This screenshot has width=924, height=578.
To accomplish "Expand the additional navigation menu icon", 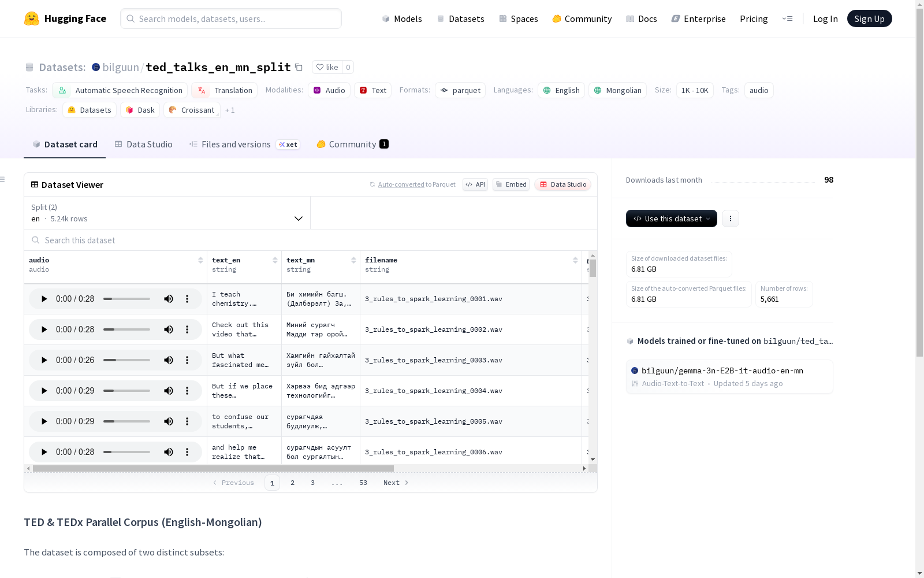I will 787,18.
